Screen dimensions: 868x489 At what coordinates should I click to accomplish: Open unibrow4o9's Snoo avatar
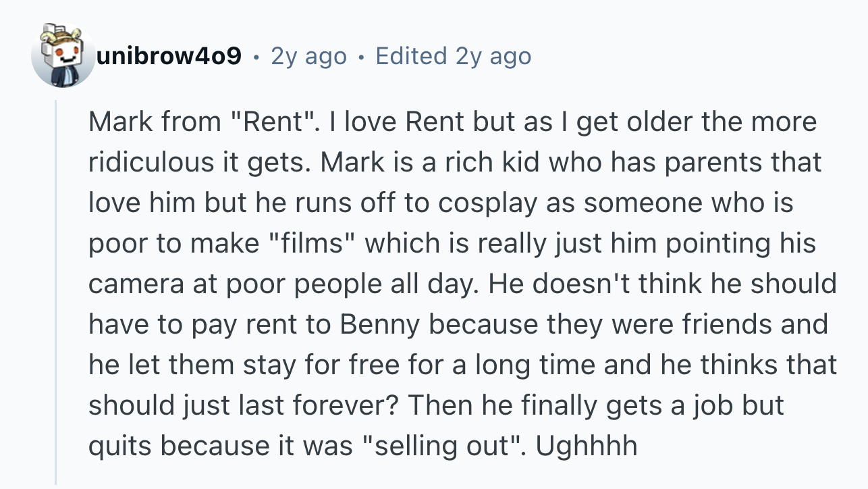coord(63,56)
